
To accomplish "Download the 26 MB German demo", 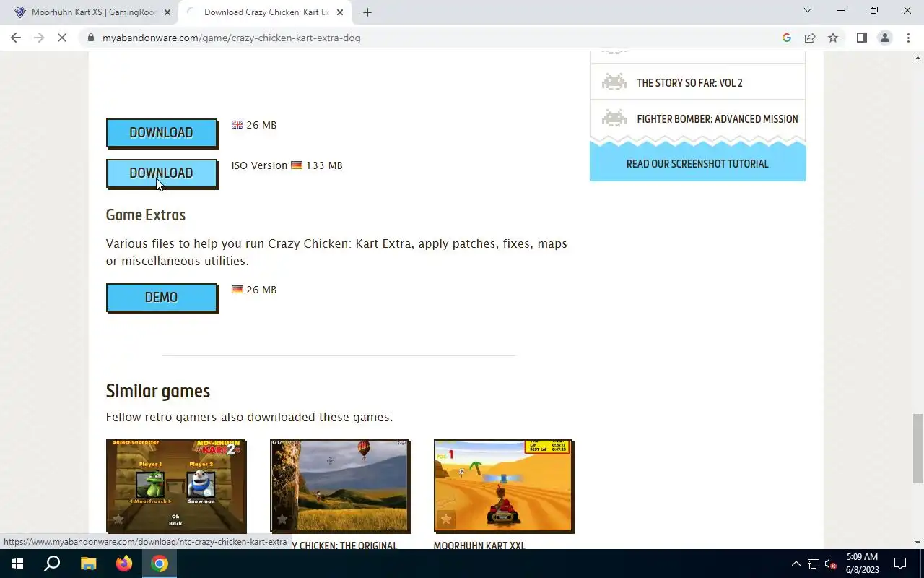I will [161, 297].
